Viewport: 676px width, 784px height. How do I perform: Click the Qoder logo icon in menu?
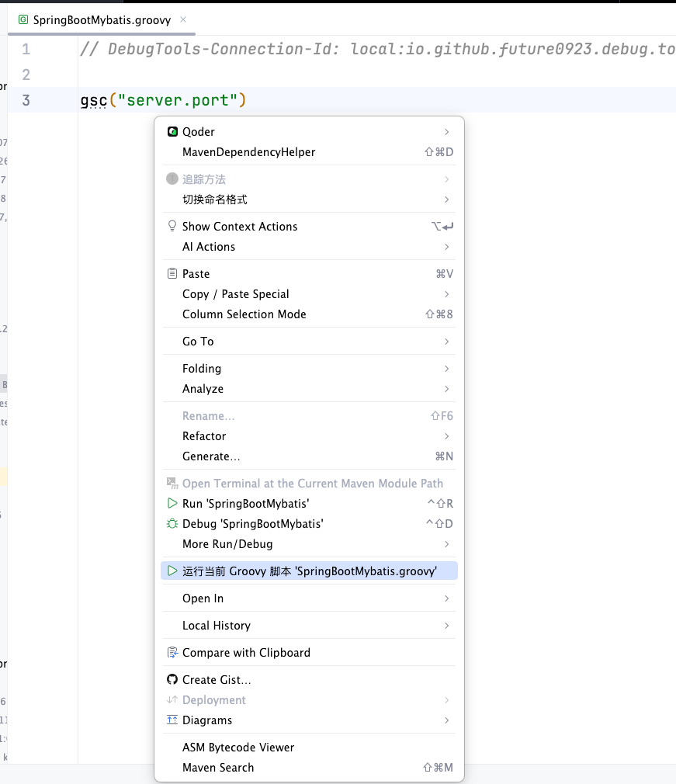(x=172, y=131)
